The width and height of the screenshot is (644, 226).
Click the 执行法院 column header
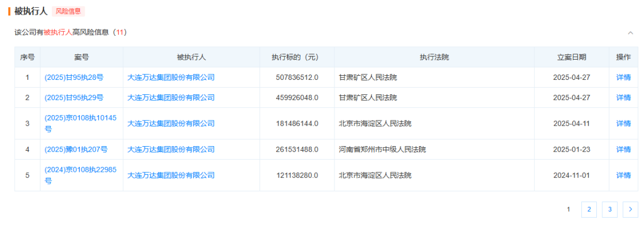click(434, 57)
